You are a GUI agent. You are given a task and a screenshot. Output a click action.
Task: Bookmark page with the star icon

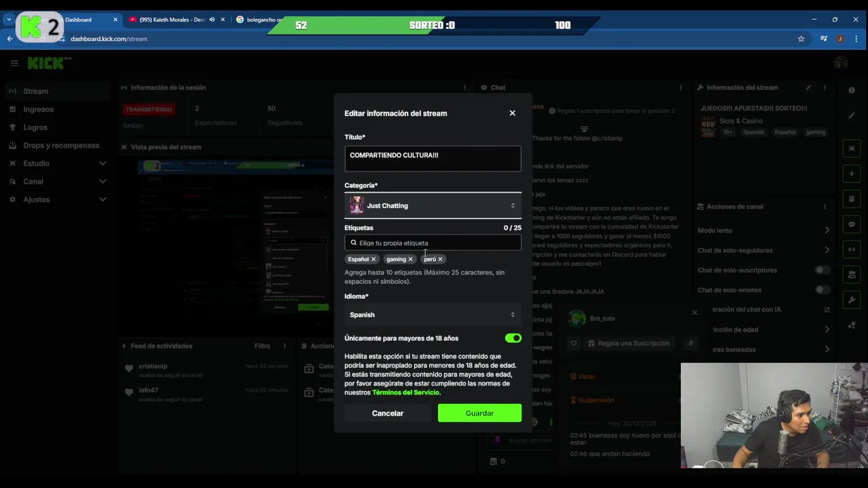[801, 39]
